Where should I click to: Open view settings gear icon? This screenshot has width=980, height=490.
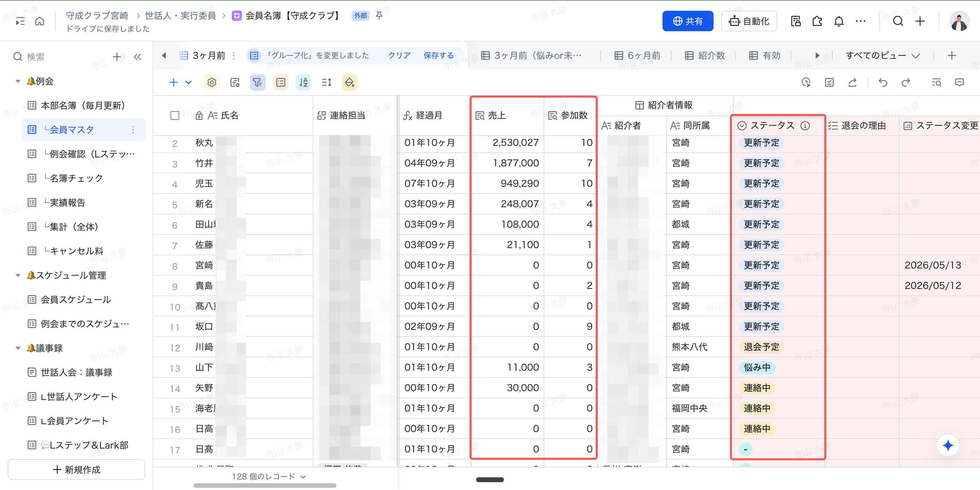click(x=212, y=82)
